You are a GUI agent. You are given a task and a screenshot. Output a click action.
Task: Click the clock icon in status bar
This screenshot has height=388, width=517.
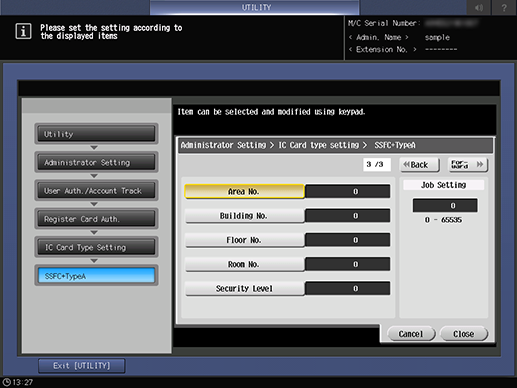pos(7,382)
